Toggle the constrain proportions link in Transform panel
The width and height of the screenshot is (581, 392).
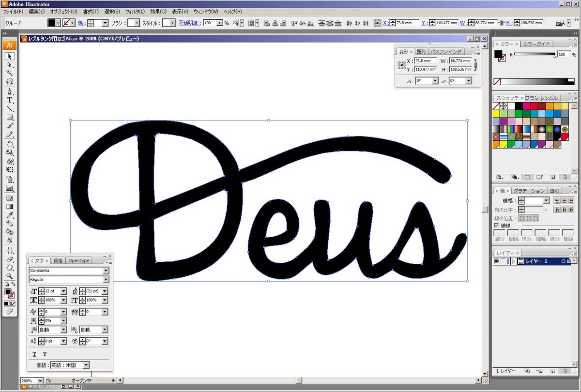[475, 65]
